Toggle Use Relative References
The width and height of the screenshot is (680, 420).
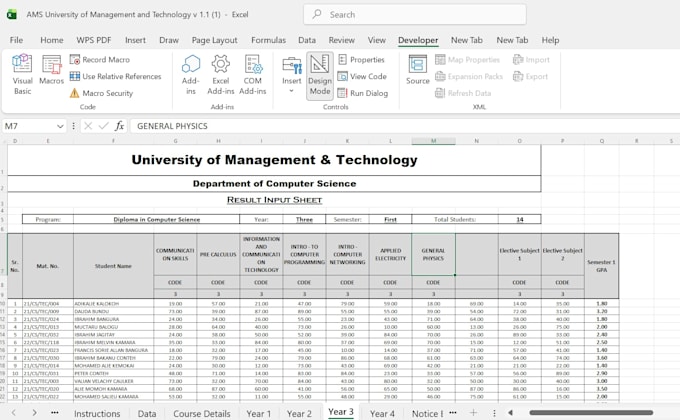click(x=115, y=76)
